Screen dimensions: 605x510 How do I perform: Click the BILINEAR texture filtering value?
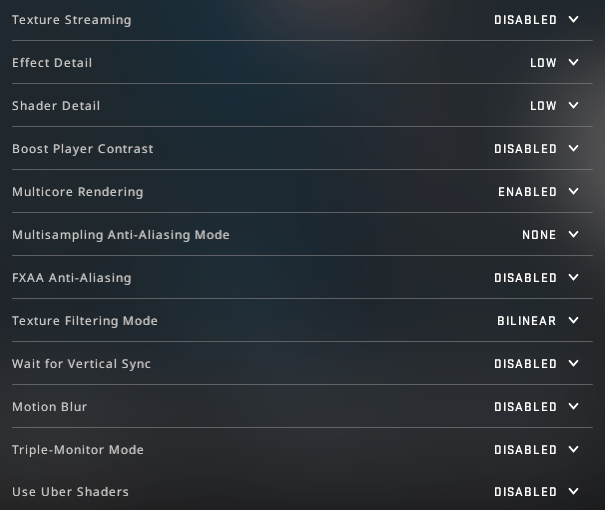pyautogui.click(x=526, y=321)
